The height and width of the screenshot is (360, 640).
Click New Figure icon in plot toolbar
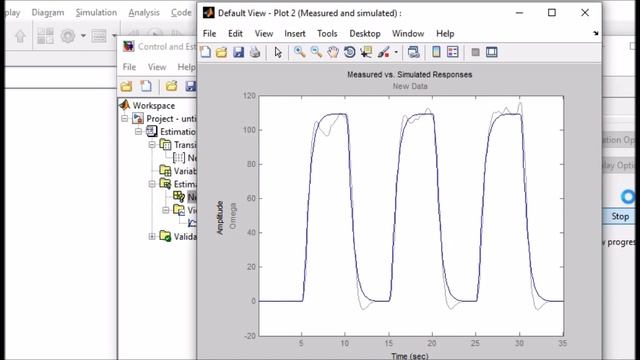206,52
